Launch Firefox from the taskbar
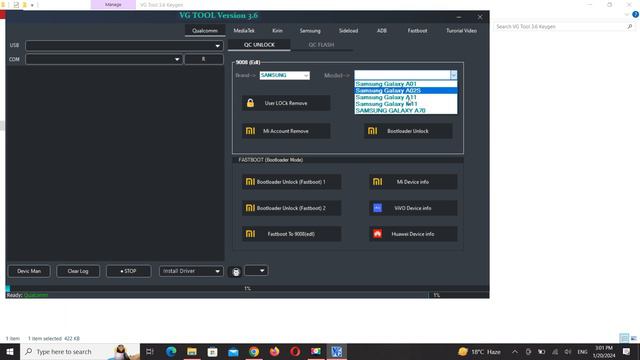The height and width of the screenshot is (360, 640). (275, 351)
